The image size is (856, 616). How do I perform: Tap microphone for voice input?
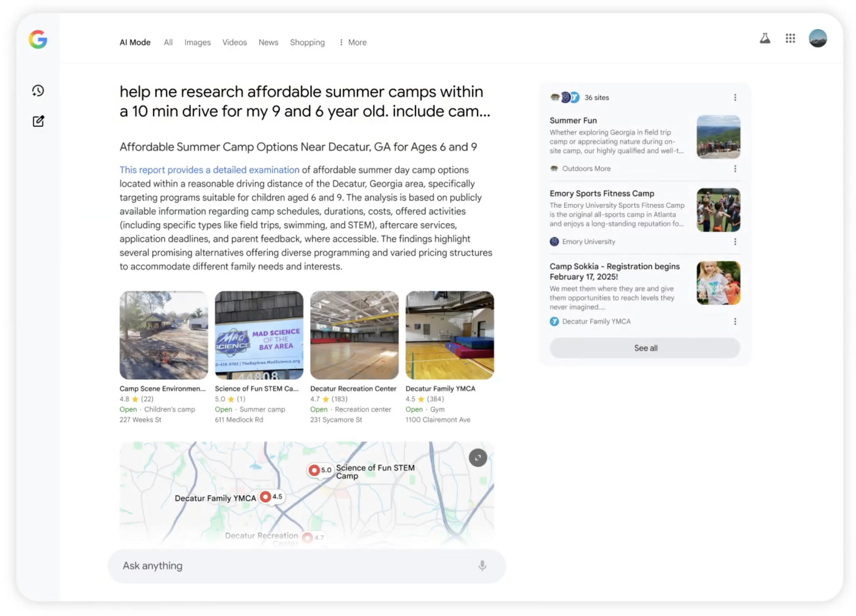tap(482, 565)
